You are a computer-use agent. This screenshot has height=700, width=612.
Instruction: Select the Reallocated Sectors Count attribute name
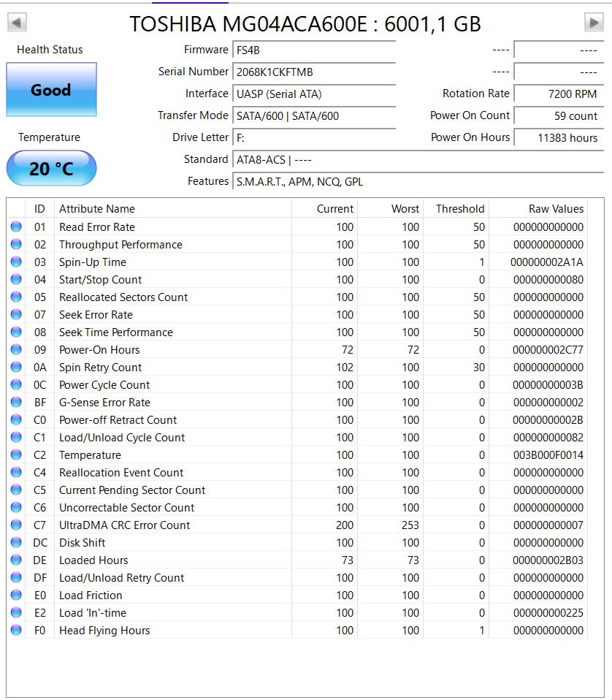[123, 297]
